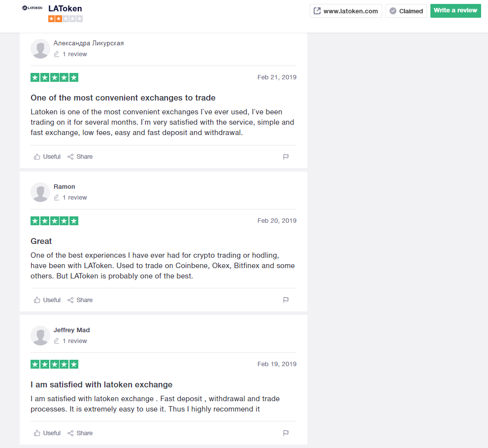The height and width of the screenshot is (448, 488).
Task: Report Jeffrey Mad's review via flag icon
Action: (x=286, y=433)
